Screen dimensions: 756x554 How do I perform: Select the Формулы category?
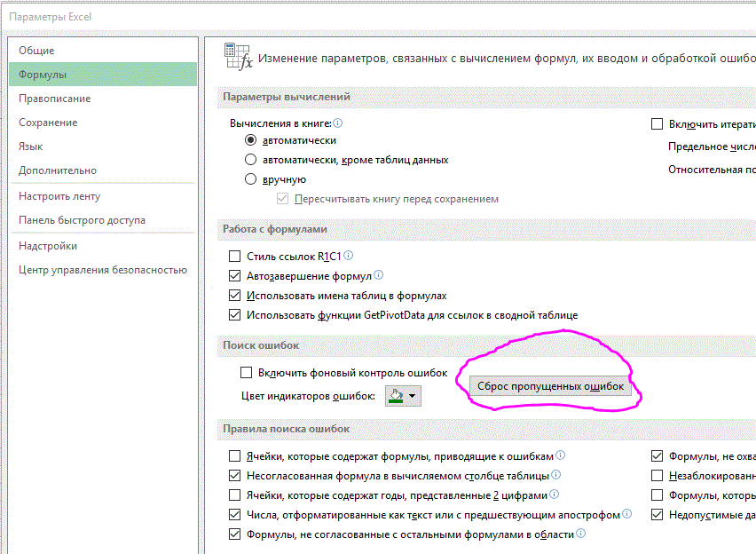(103, 75)
